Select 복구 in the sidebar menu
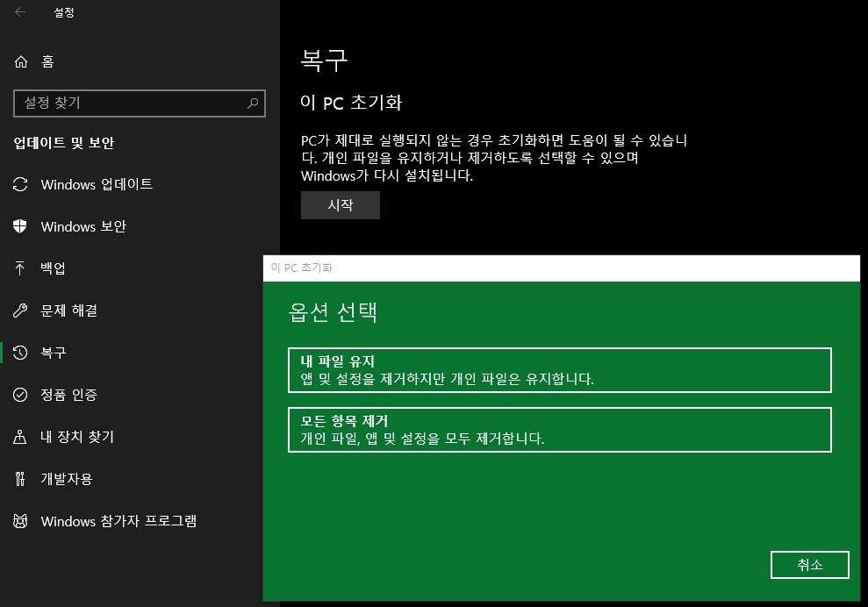868x607 pixels. coord(54,353)
